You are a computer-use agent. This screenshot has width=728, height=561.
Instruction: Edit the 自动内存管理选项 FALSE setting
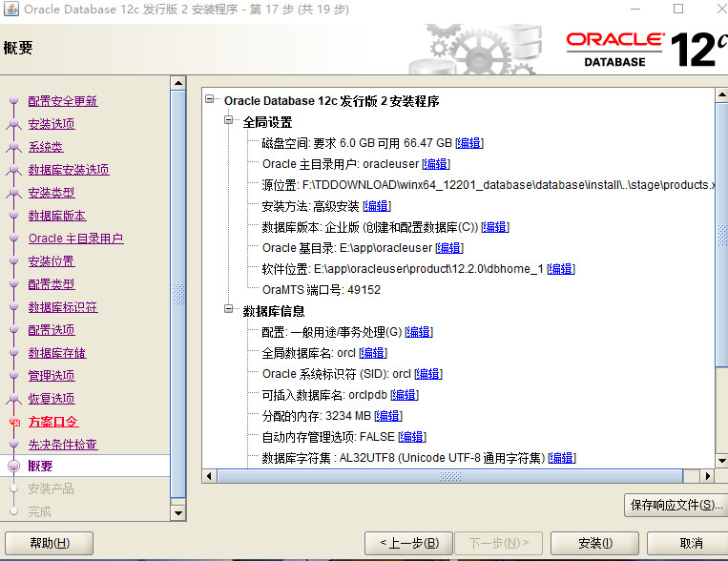(x=412, y=437)
